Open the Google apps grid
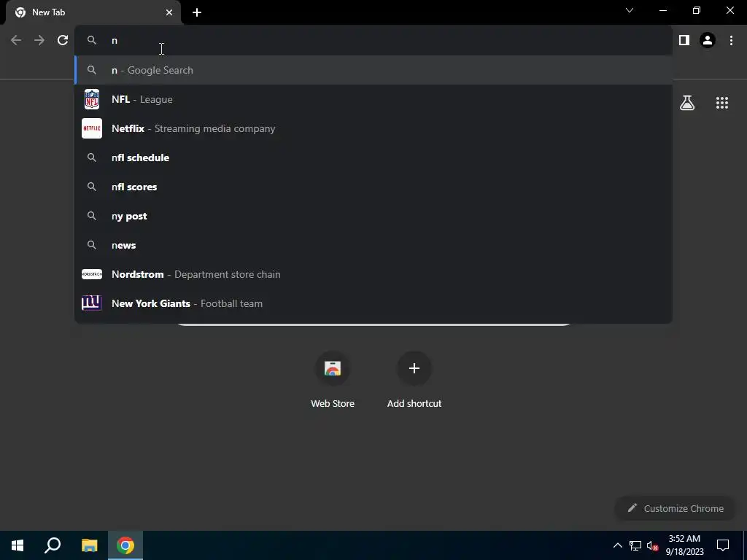The image size is (747, 560). [721, 103]
